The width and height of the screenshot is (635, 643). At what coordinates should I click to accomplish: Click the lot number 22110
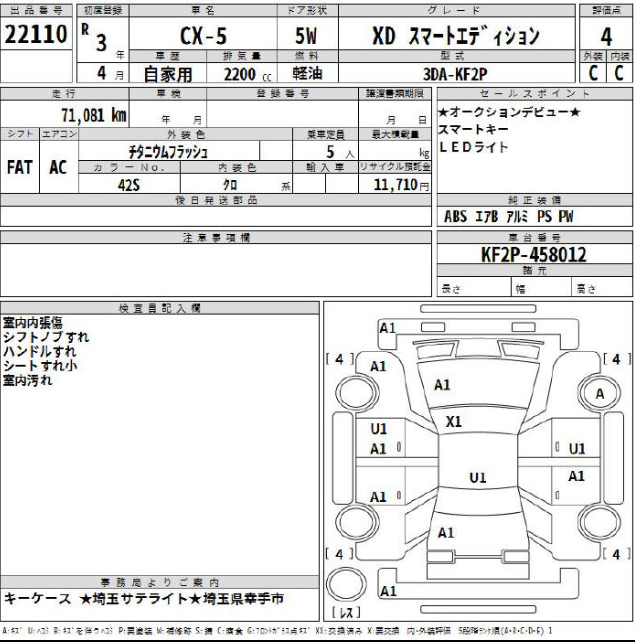coord(37,37)
